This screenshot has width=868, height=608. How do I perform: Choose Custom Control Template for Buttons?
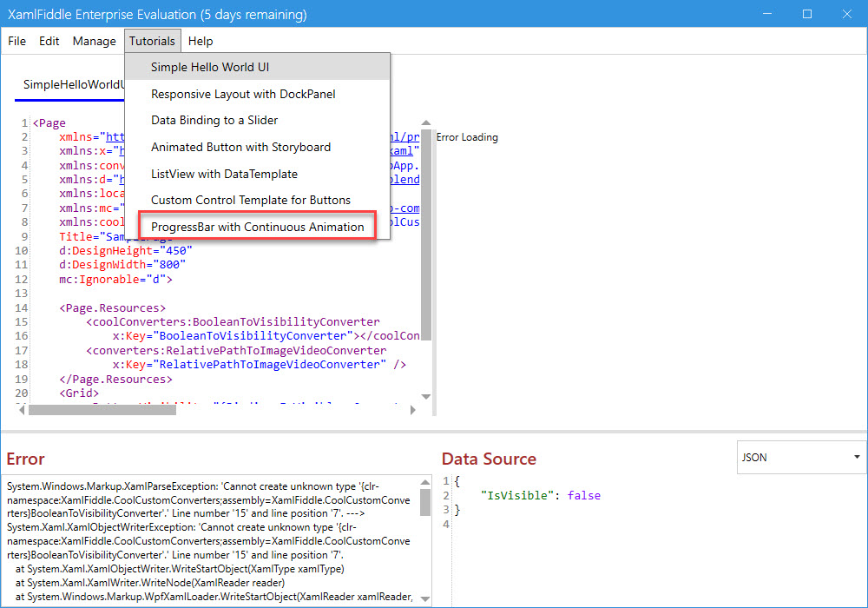(x=257, y=200)
